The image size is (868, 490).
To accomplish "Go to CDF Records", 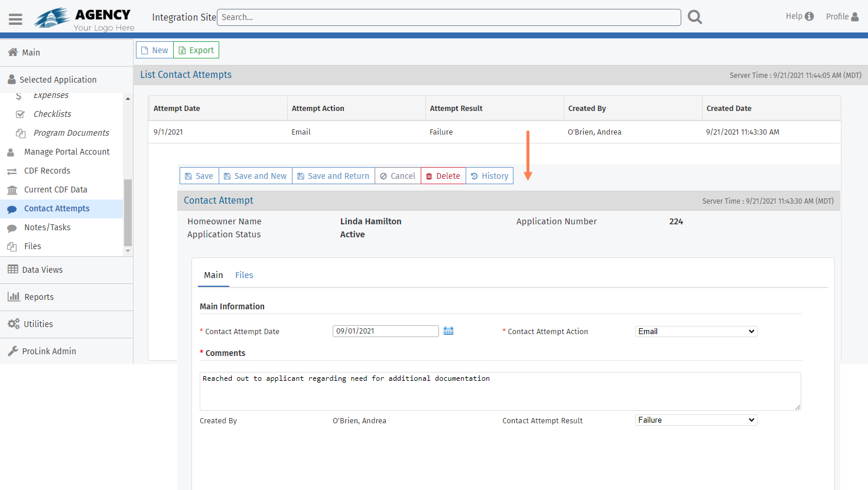I will (47, 171).
